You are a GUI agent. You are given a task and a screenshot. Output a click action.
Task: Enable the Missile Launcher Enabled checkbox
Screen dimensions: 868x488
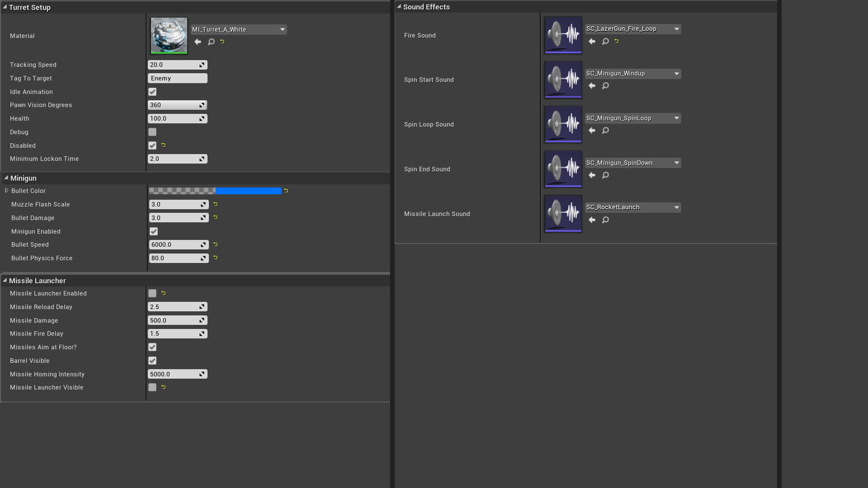(x=152, y=293)
